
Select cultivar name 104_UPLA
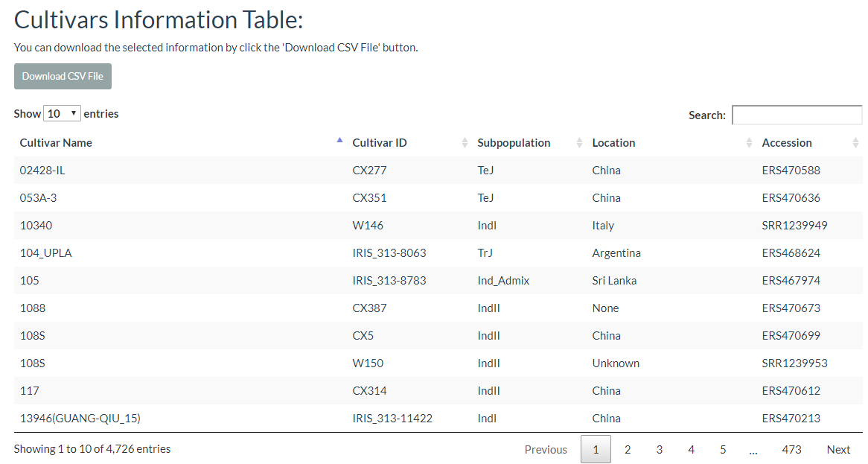pos(46,253)
